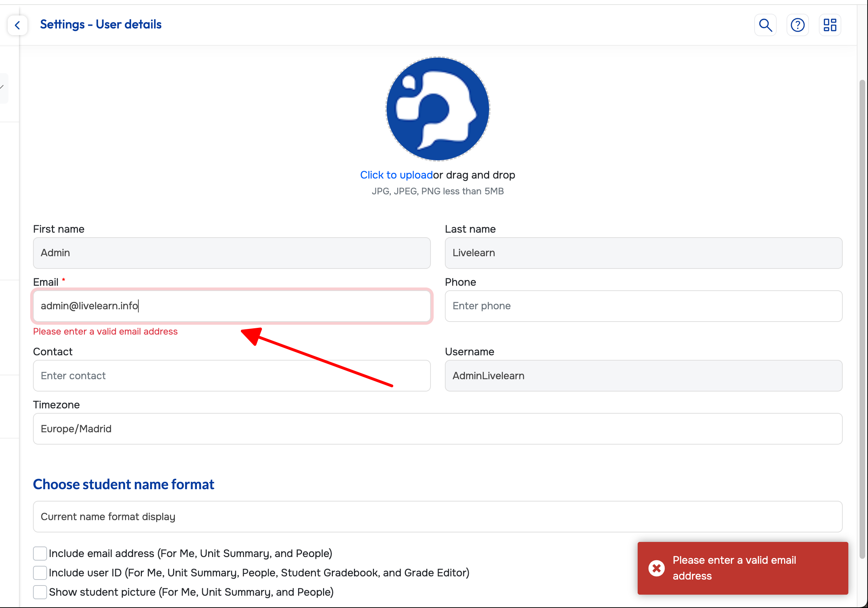Image resolution: width=868 pixels, height=608 pixels.
Task: Open the Timezone Europe/Madrid dropdown
Action: coord(438,429)
